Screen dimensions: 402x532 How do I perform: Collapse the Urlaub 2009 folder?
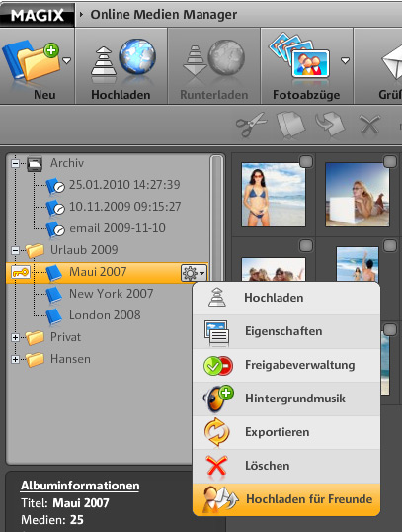click(15, 251)
